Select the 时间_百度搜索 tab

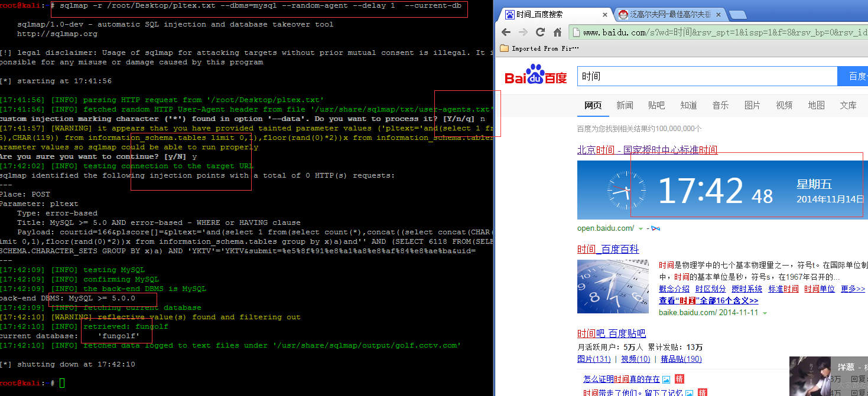tap(557, 14)
